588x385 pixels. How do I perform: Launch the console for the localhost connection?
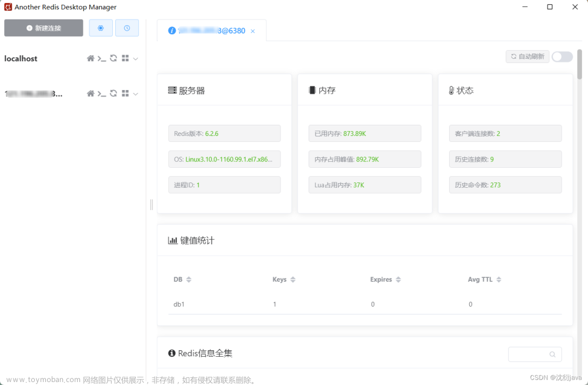pos(102,58)
